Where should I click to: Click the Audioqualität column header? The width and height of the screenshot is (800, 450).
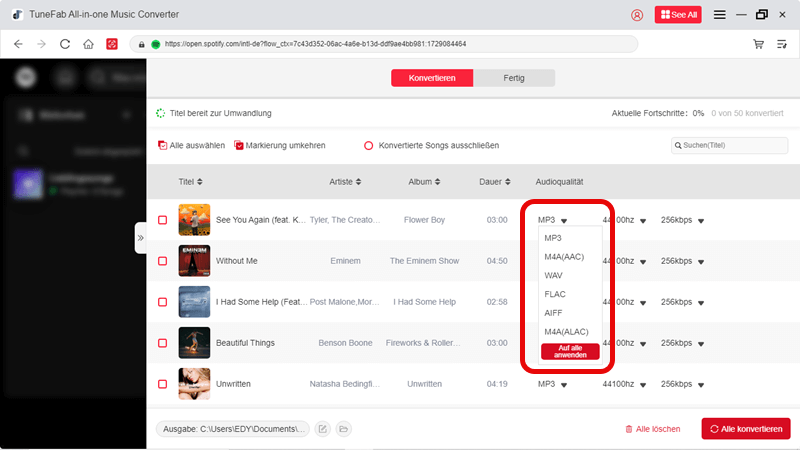point(559,182)
